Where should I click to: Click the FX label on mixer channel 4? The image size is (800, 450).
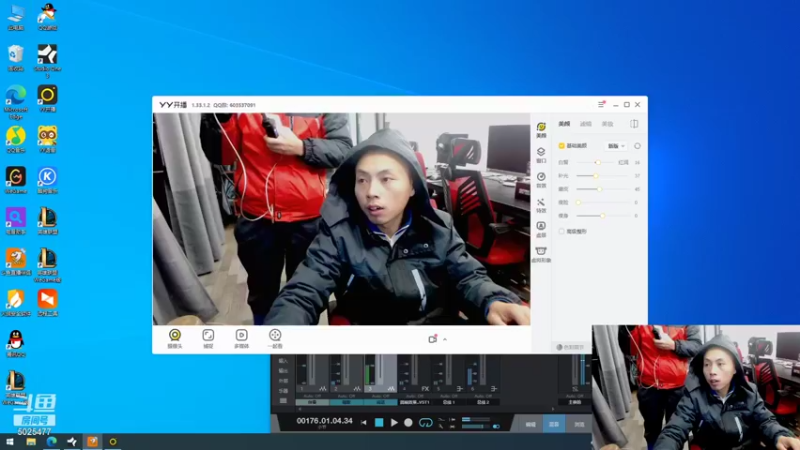click(x=425, y=389)
